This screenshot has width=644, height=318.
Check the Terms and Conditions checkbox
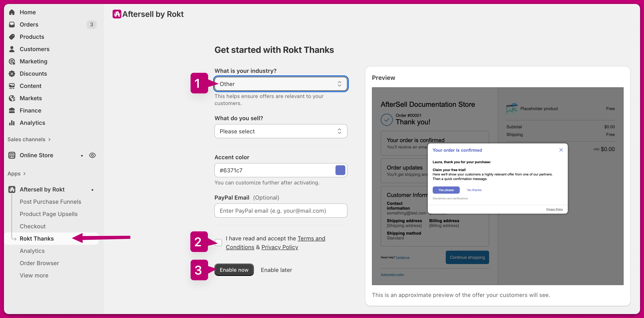click(218, 242)
